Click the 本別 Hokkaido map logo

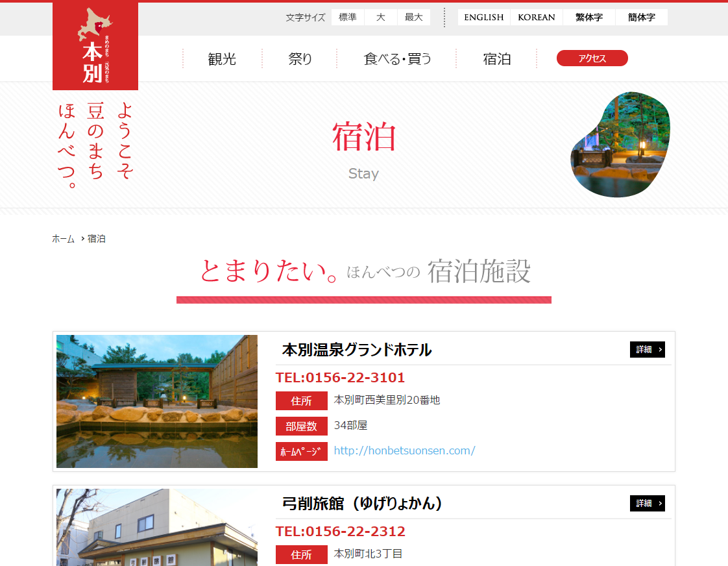point(95,46)
